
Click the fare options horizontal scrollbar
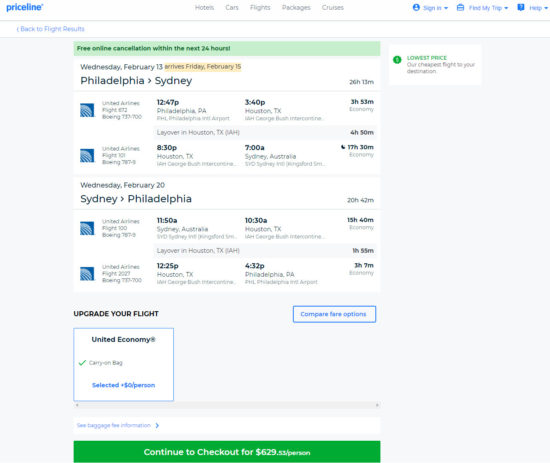[x=227, y=405]
